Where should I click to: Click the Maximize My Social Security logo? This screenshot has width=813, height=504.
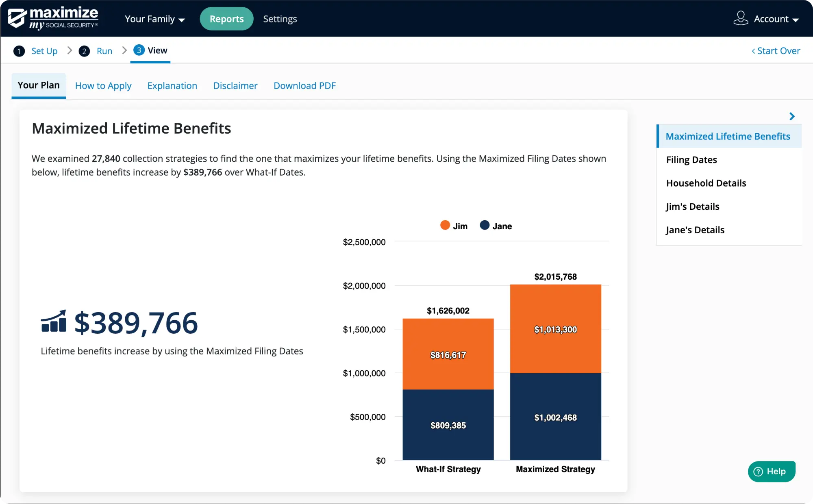click(53, 19)
